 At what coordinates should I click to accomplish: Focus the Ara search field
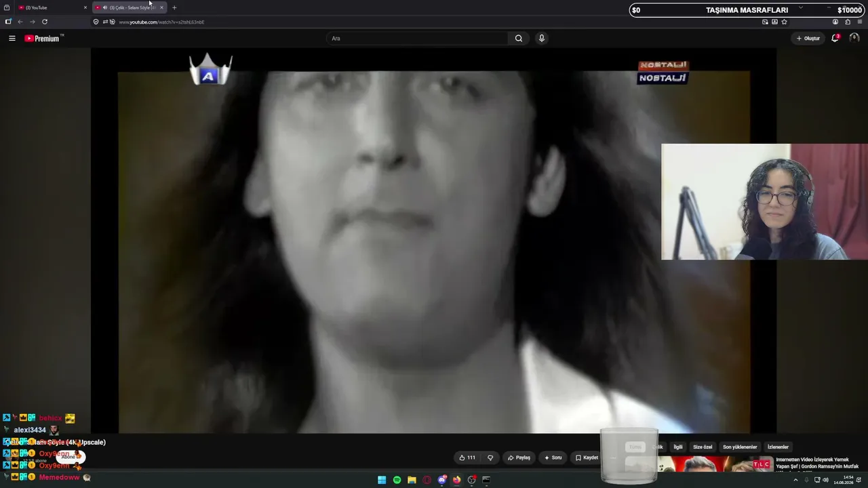click(418, 39)
